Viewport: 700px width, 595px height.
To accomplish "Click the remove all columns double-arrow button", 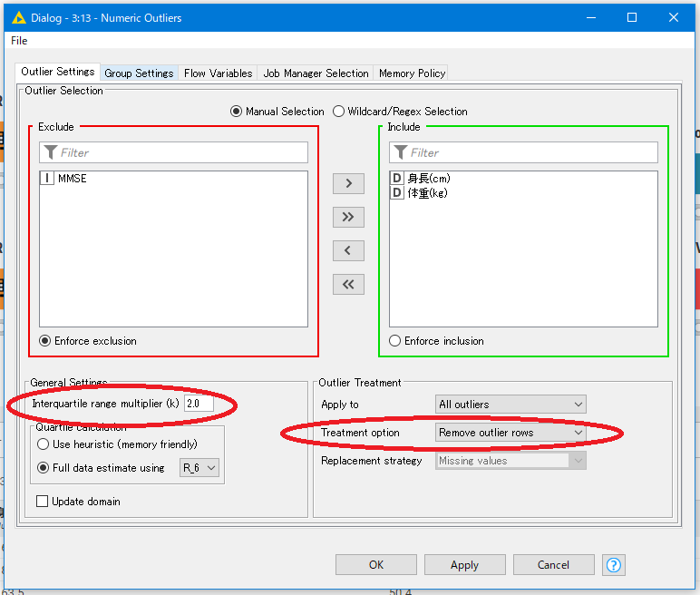I will [x=348, y=284].
